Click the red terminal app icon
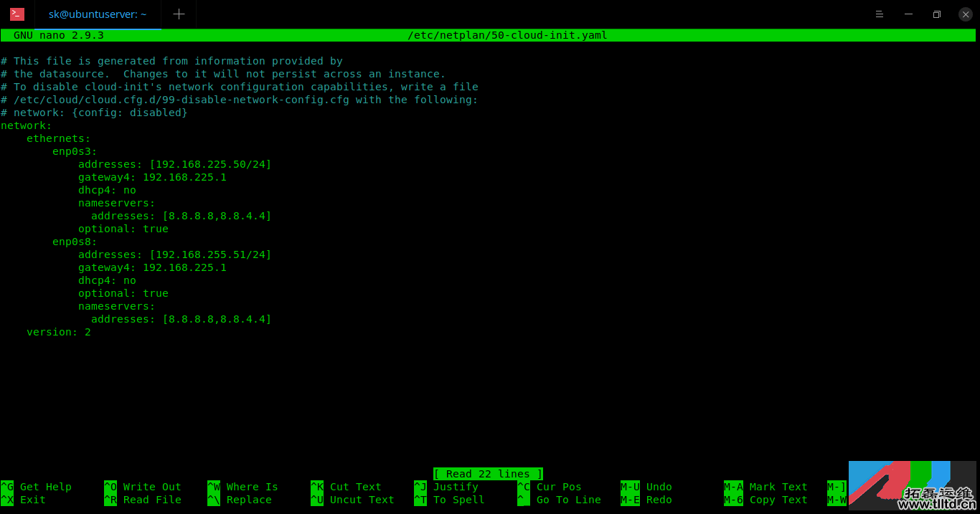Viewport: 980px width, 514px height. (17, 14)
